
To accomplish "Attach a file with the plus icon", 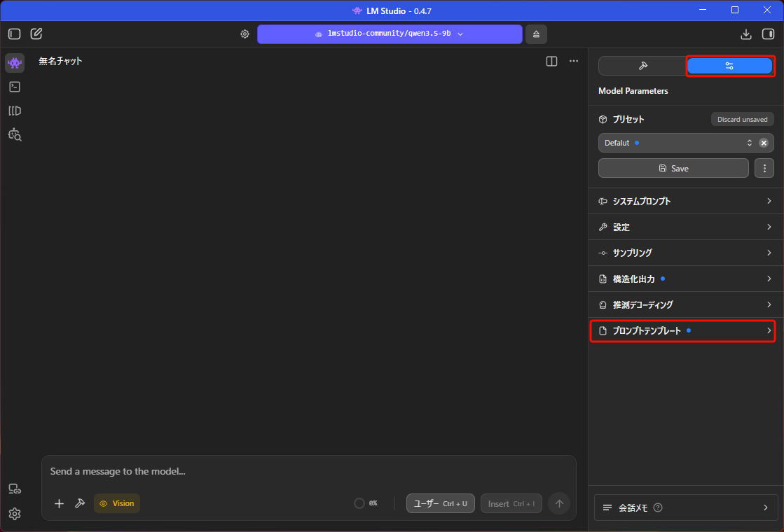I will [x=59, y=503].
